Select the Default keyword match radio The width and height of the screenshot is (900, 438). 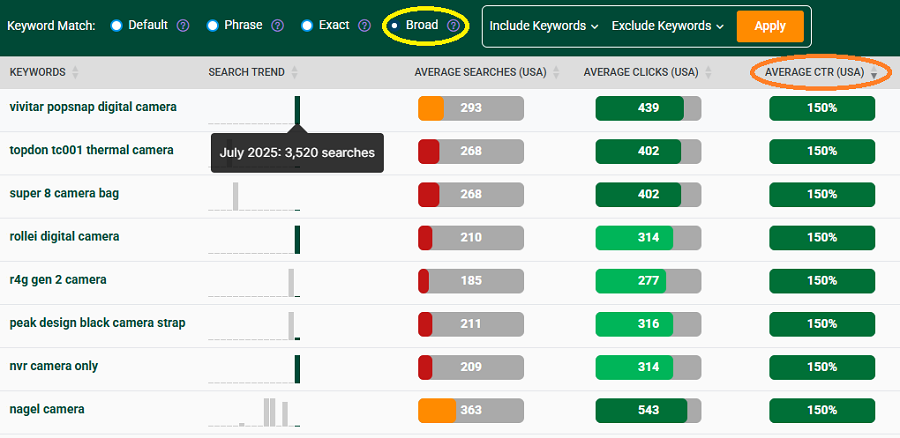[117, 26]
